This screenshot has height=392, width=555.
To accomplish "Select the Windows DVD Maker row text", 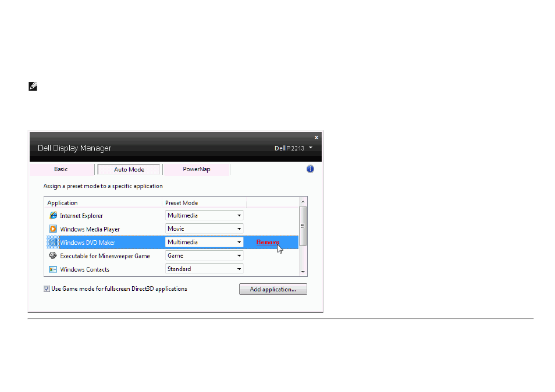I will (x=87, y=243).
